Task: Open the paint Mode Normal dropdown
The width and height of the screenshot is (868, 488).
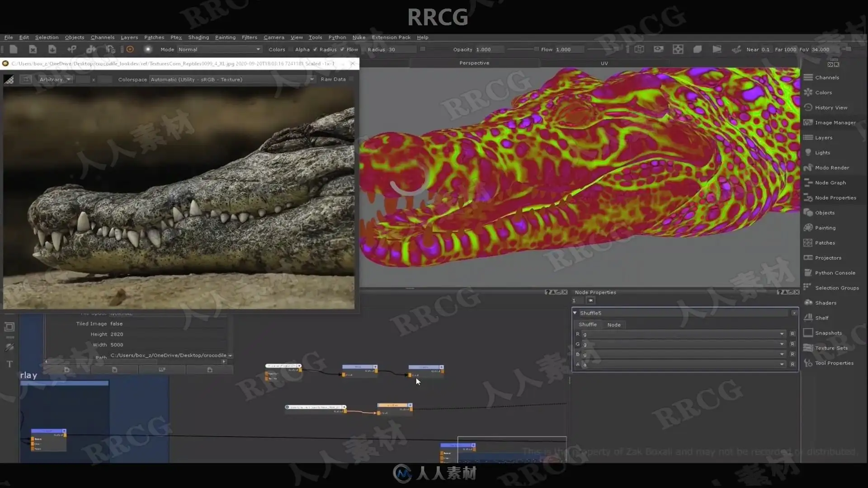Action: coord(219,49)
